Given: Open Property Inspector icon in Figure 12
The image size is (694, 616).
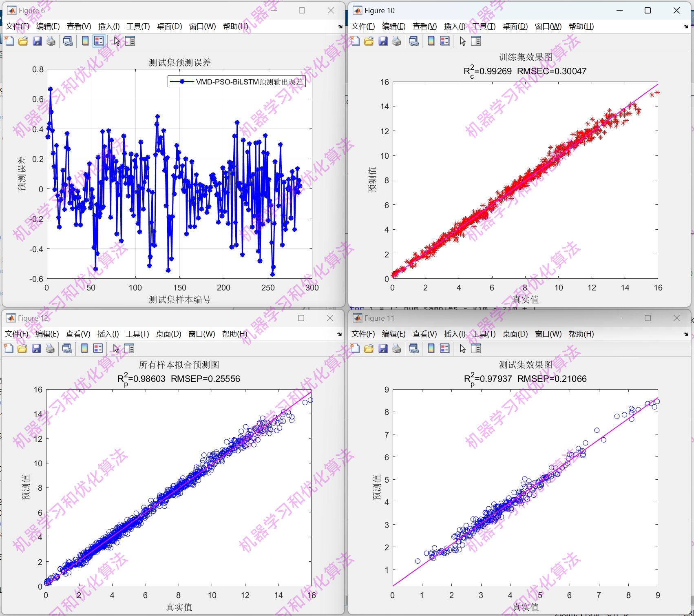Looking at the screenshot, I should [x=129, y=348].
